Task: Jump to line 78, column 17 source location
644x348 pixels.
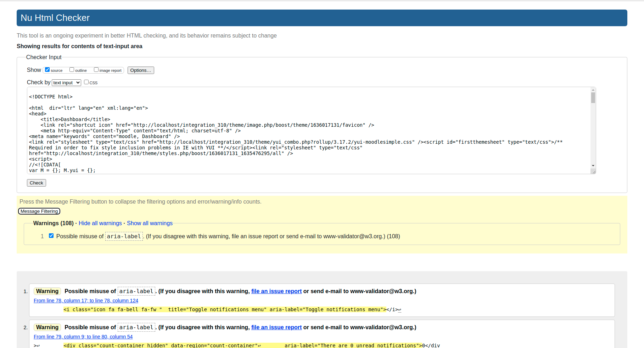Action: 86,301
